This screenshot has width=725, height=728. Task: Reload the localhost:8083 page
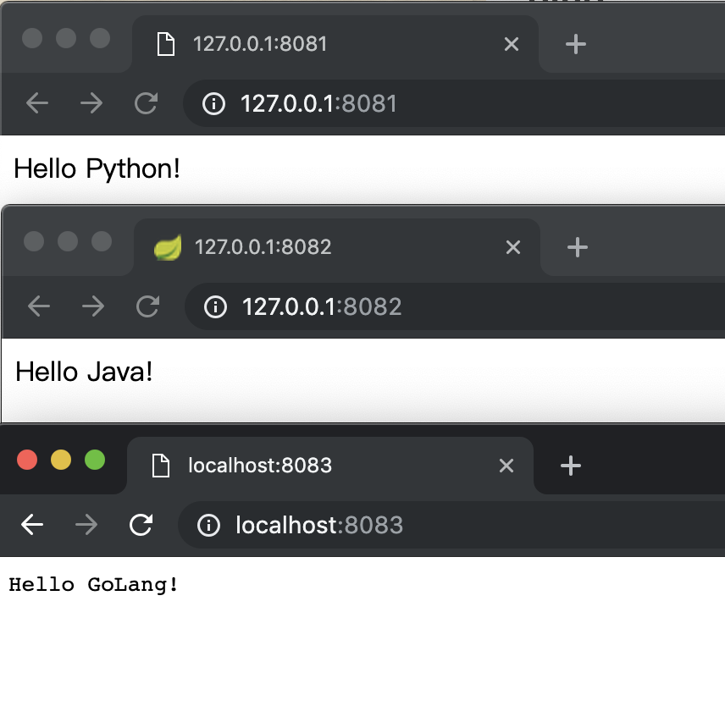[x=141, y=525]
